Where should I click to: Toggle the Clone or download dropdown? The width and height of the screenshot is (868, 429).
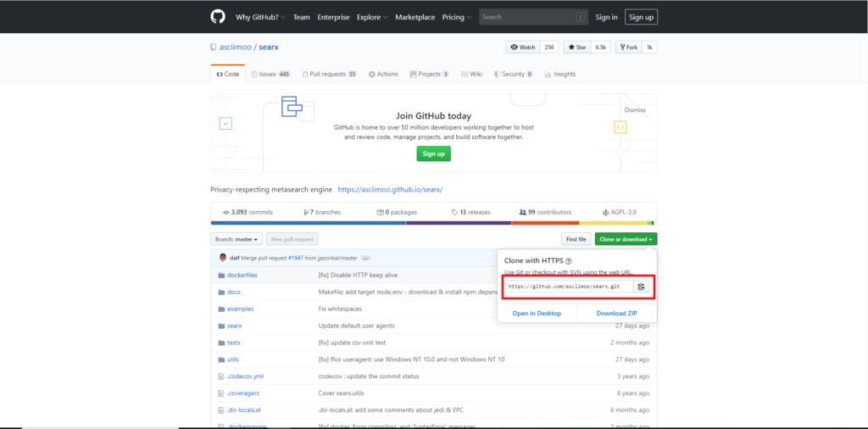[626, 240]
